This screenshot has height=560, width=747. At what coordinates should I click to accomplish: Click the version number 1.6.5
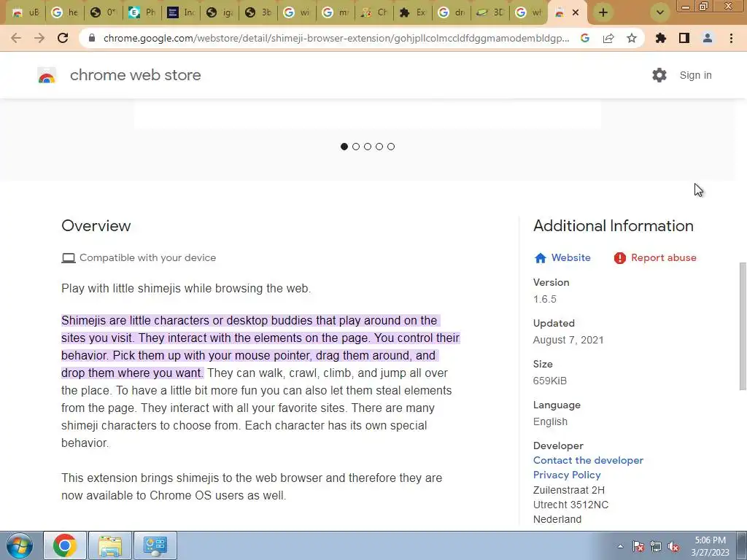pyautogui.click(x=544, y=299)
